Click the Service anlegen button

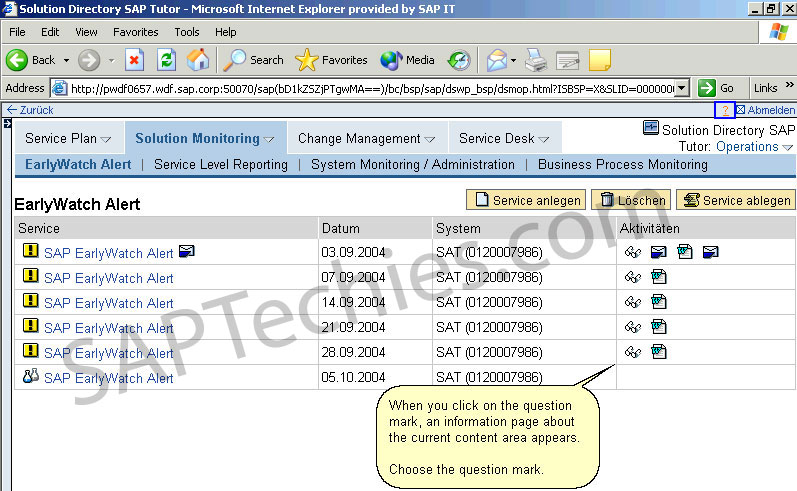526,200
